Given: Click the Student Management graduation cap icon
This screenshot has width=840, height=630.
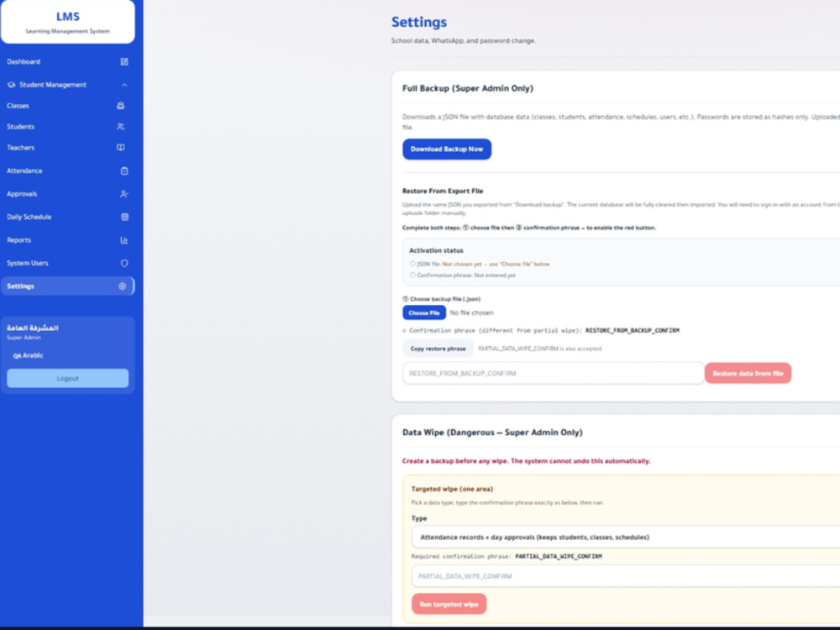Looking at the screenshot, I should tap(11, 85).
